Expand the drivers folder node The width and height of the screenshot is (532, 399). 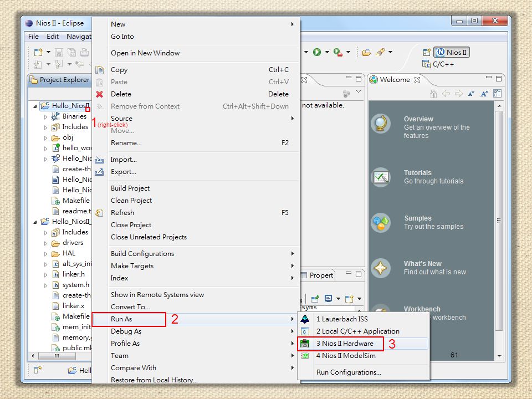[x=46, y=243]
